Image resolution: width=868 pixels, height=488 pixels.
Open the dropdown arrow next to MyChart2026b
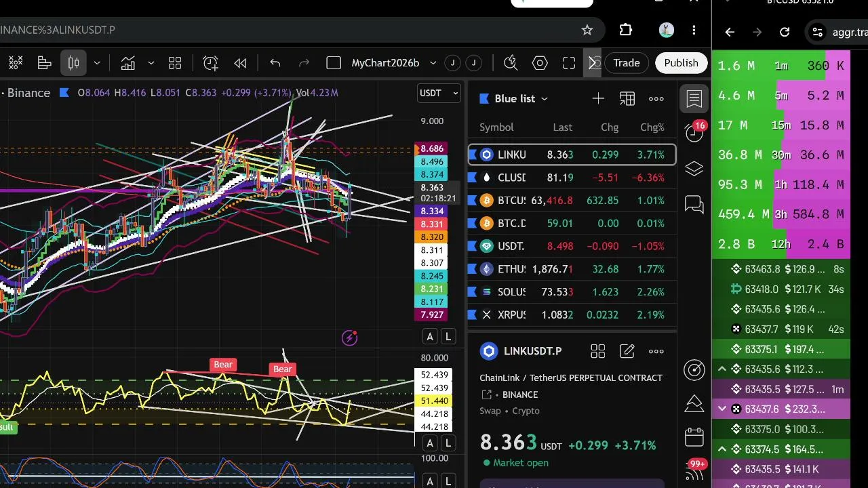coord(433,63)
